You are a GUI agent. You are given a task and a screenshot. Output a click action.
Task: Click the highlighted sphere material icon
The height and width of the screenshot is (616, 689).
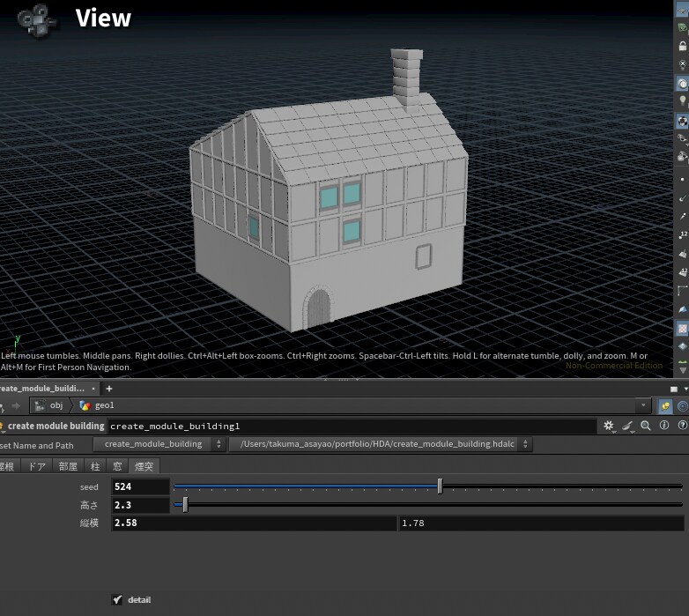[x=683, y=121]
